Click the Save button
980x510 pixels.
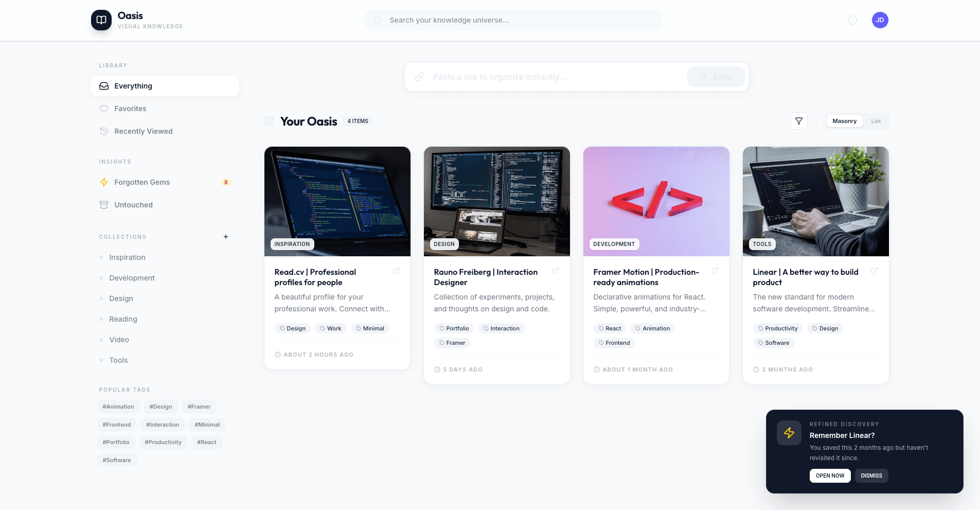(716, 77)
